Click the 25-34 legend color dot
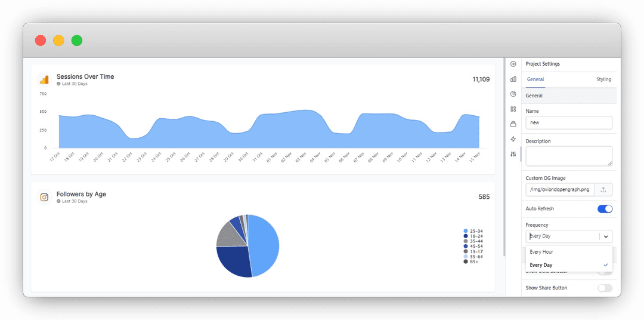 tap(465, 231)
